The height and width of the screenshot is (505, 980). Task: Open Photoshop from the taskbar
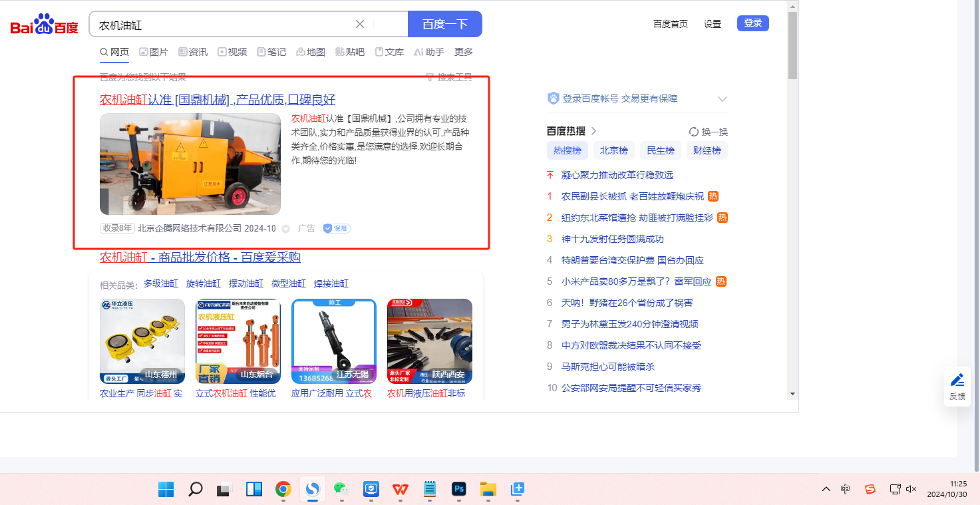pos(459,490)
